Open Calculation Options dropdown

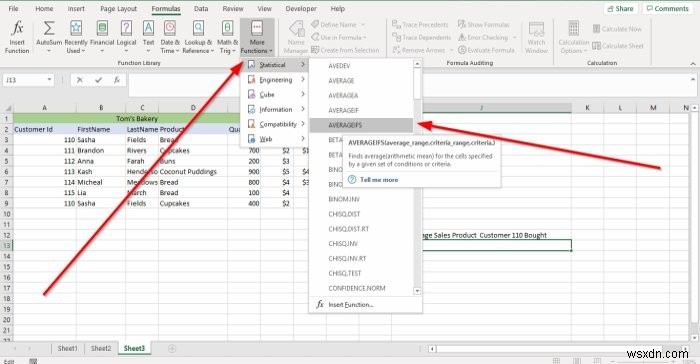pyautogui.click(x=574, y=37)
